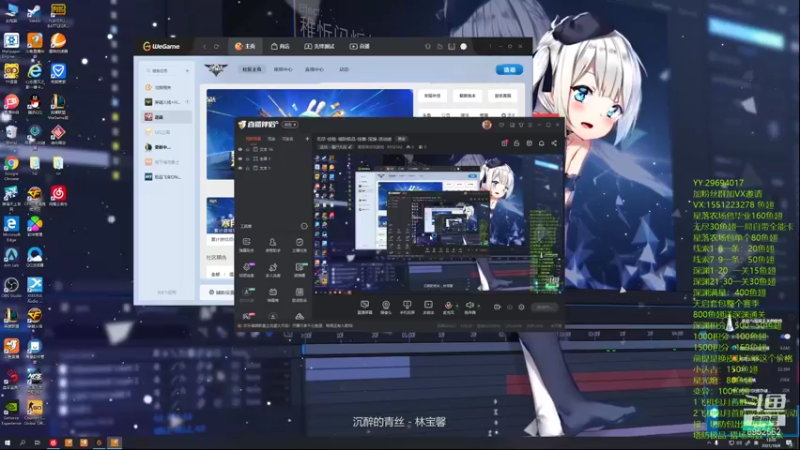Viewport: 800px width, 450px height.
Task: Click gift box icon with red dot
Action: 504,143
